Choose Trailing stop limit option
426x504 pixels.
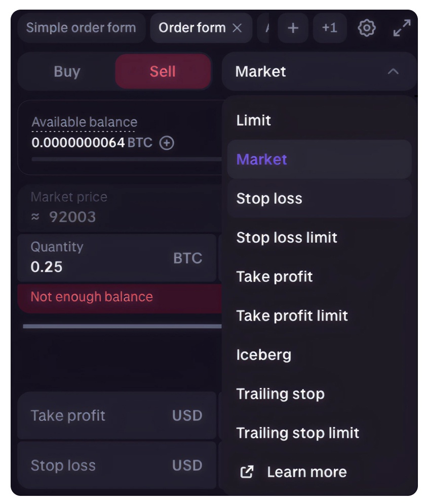(298, 433)
